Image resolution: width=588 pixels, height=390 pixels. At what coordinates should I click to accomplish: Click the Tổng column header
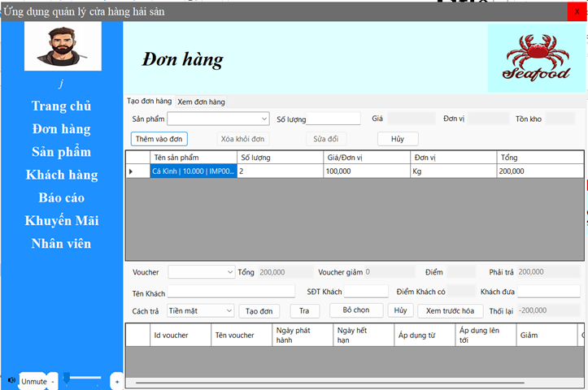pyautogui.click(x=540, y=158)
